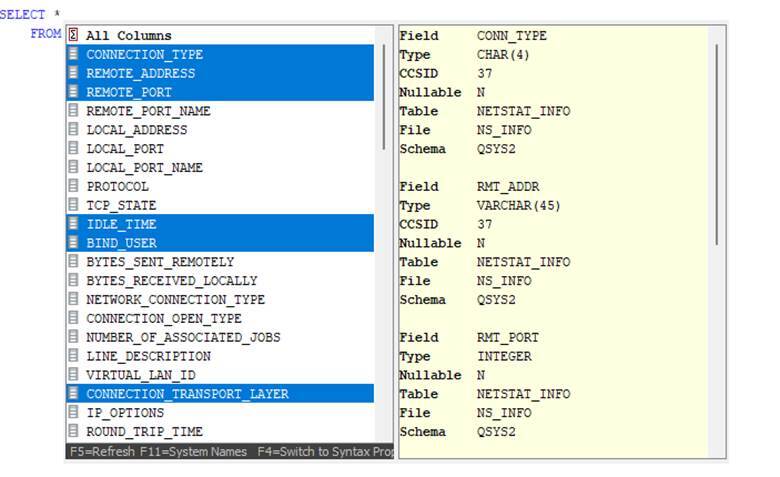The image size is (780, 477).
Task: Click F4=Switch to Syntax Prompt hint
Action: [x=324, y=452]
